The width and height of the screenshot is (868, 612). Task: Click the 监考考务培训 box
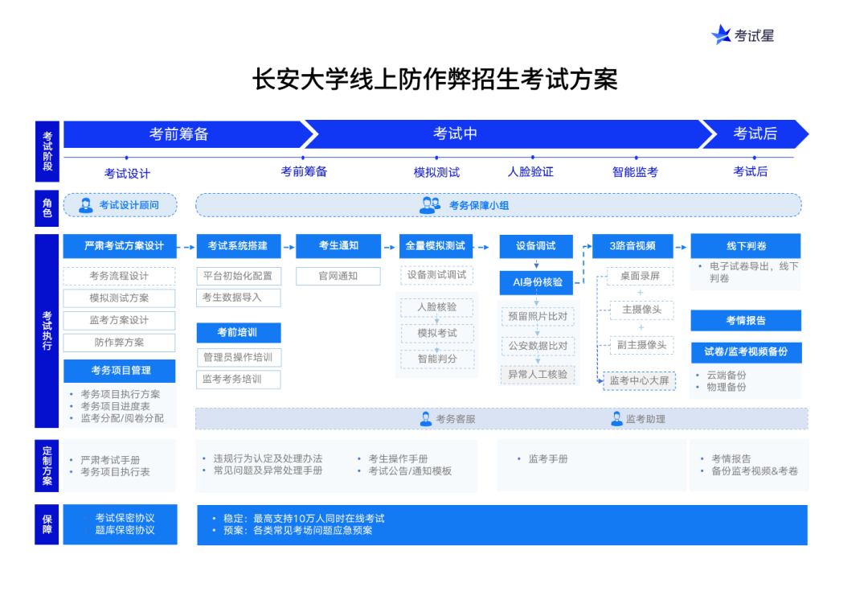point(239,380)
